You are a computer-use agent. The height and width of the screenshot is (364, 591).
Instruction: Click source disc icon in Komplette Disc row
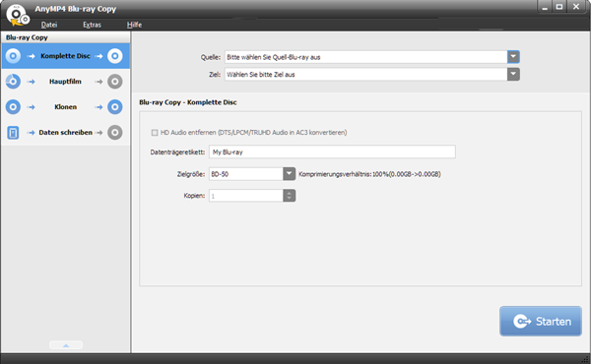click(13, 56)
